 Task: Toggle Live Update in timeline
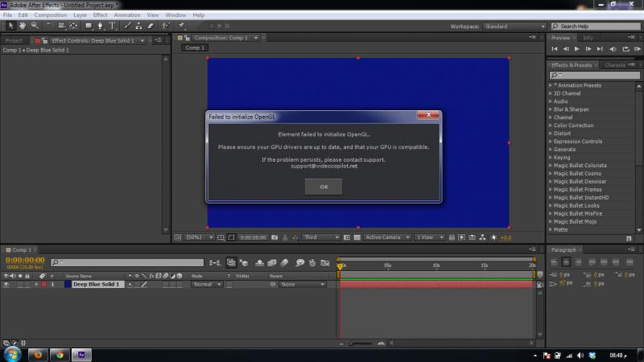pyautogui.click(x=231, y=263)
